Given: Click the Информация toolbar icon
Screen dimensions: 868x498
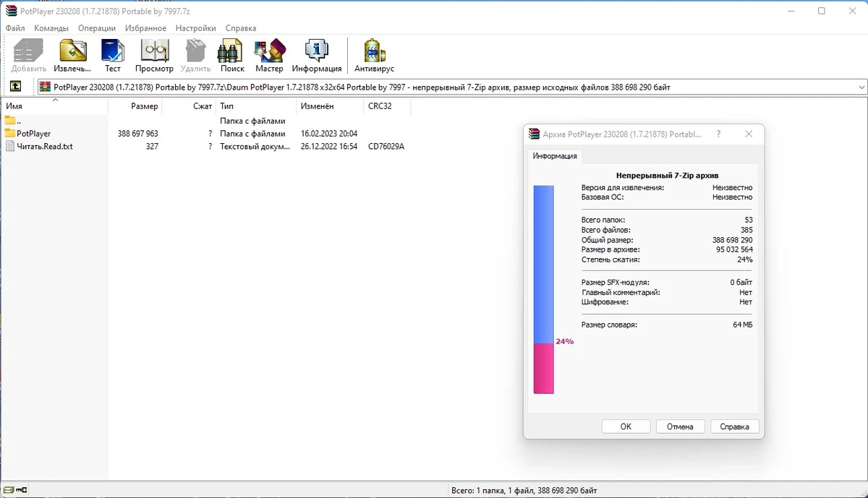Looking at the screenshot, I should pos(317,56).
